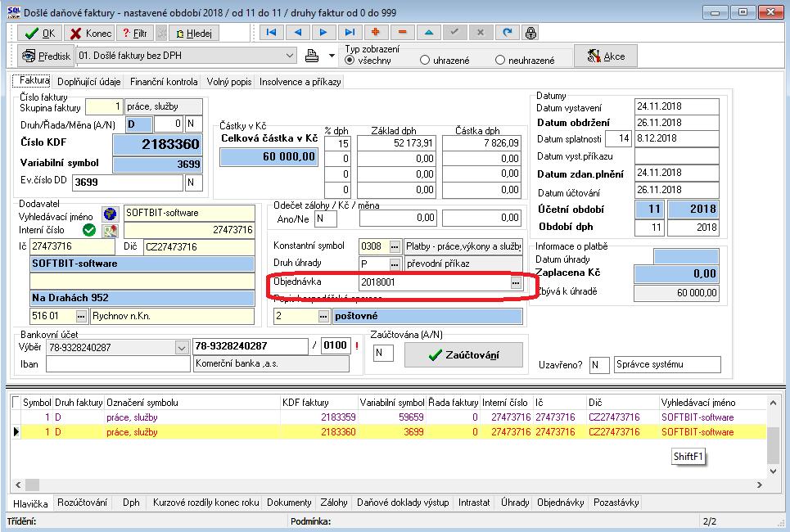This screenshot has height=532, width=790.
Task: Open print options arrow dropdown
Action: coord(332,56)
